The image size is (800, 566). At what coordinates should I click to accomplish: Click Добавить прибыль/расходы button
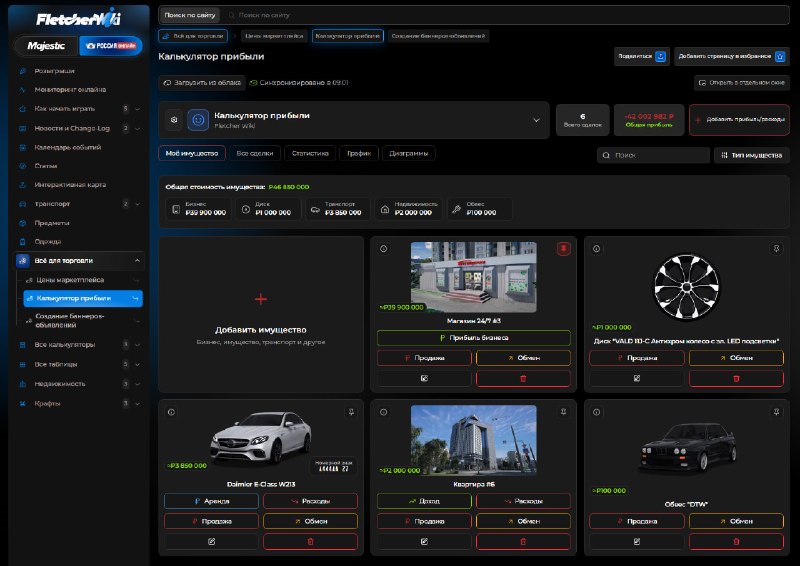pos(739,120)
